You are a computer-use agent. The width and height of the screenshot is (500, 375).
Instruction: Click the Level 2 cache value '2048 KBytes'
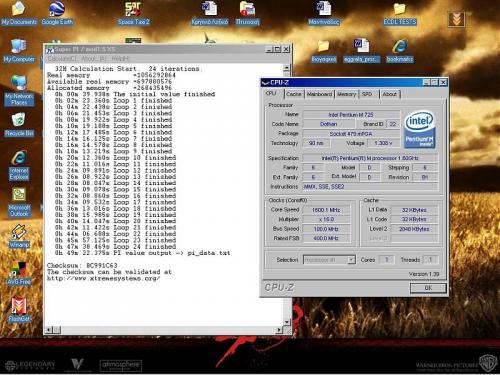(414, 229)
